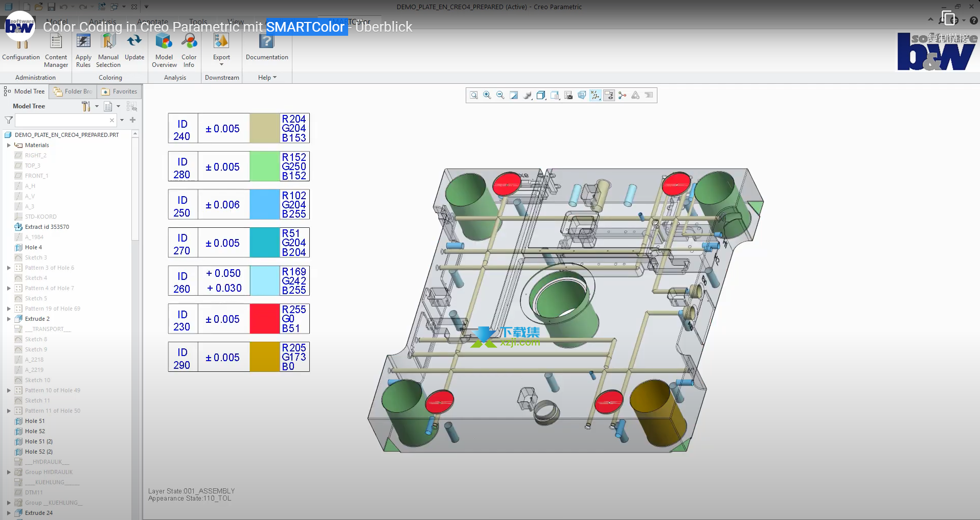980x520 pixels.
Task: Toggle the Datum Display Filters icon
Action: pos(595,95)
